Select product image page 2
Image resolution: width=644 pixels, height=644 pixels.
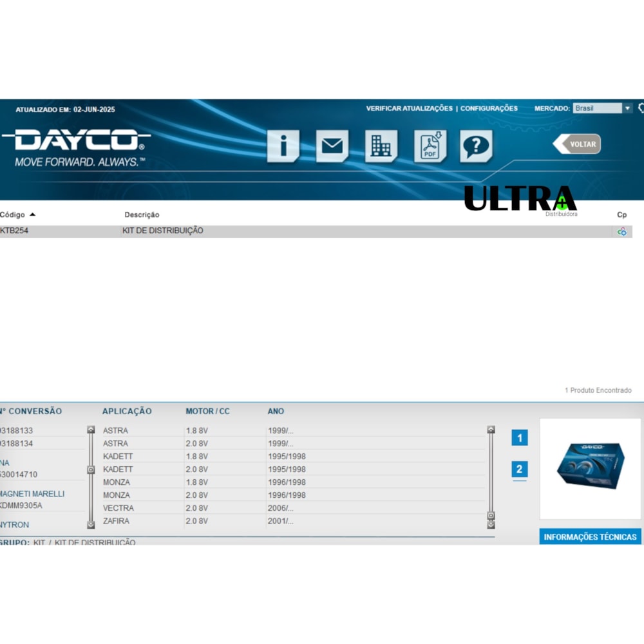click(x=520, y=469)
